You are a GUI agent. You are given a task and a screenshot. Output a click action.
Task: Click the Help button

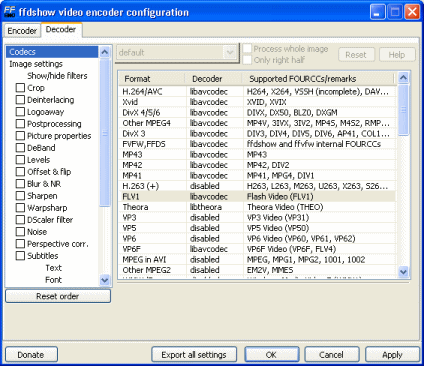[x=397, y=55]
